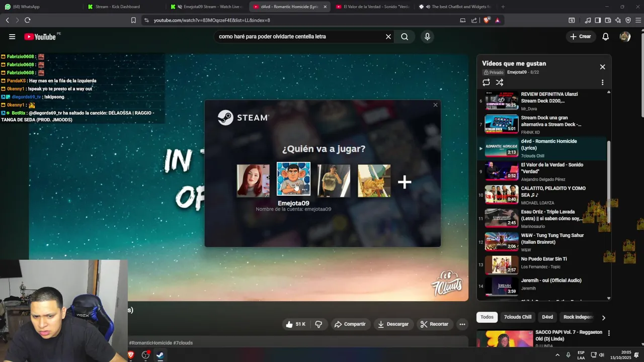Select the red-haired woman Steam profile
The image size is (644, 362).
coord(253,180)
